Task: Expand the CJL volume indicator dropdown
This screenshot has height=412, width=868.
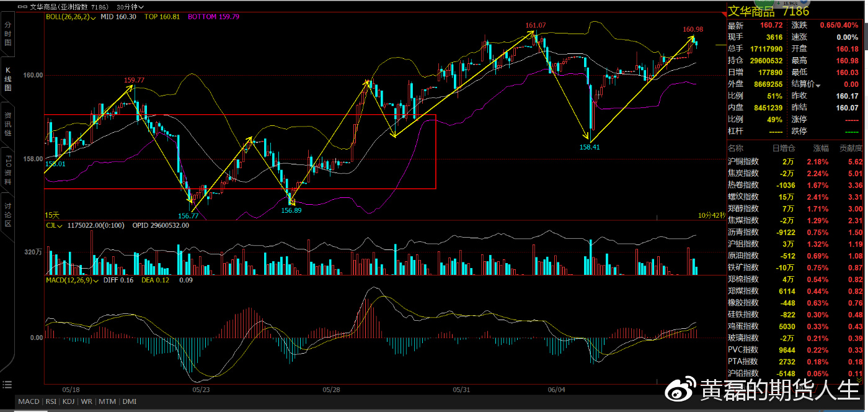Action: point(60,226)
